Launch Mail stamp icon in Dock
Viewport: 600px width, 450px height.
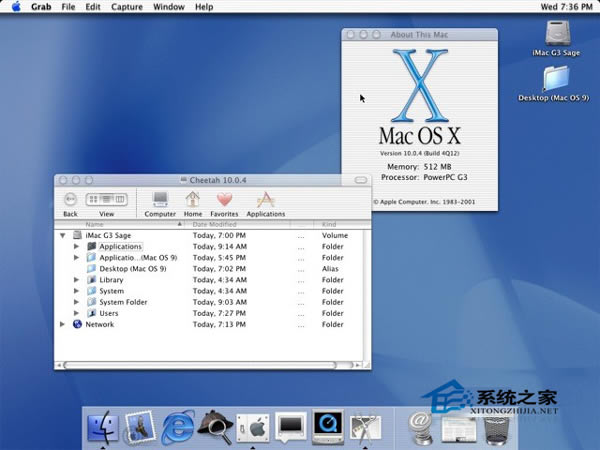140,427
